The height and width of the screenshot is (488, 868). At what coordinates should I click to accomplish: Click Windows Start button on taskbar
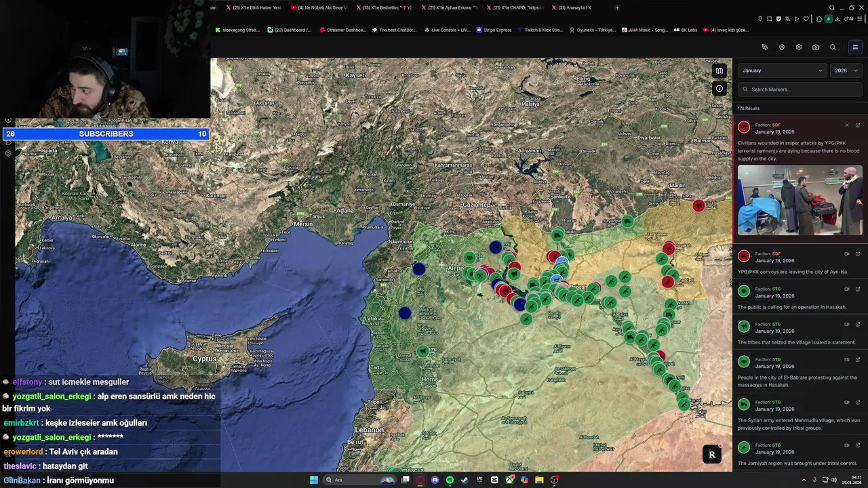point(314,480)
